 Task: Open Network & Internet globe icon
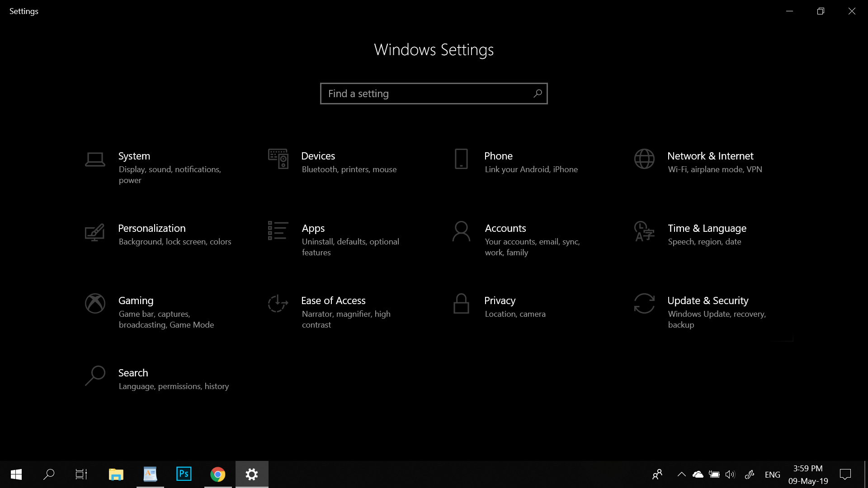[x=644, y=159]
